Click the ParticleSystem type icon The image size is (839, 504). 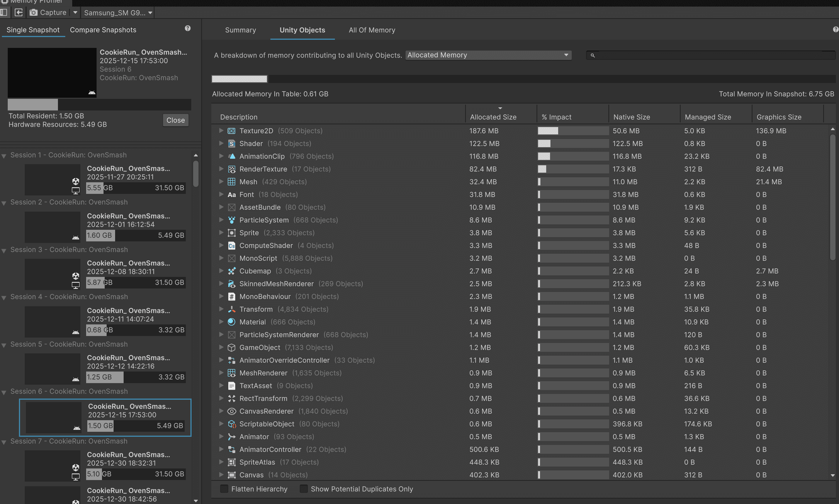[231, 220]
